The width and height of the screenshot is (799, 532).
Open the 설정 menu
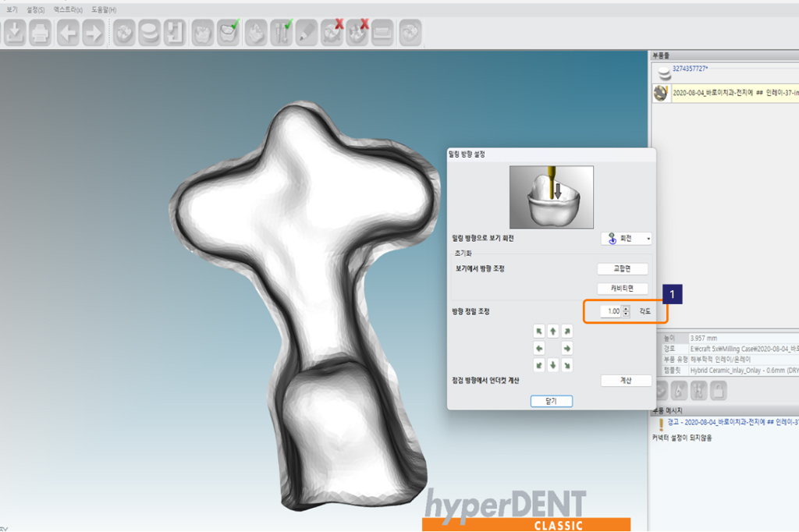[x=35, y=9]
